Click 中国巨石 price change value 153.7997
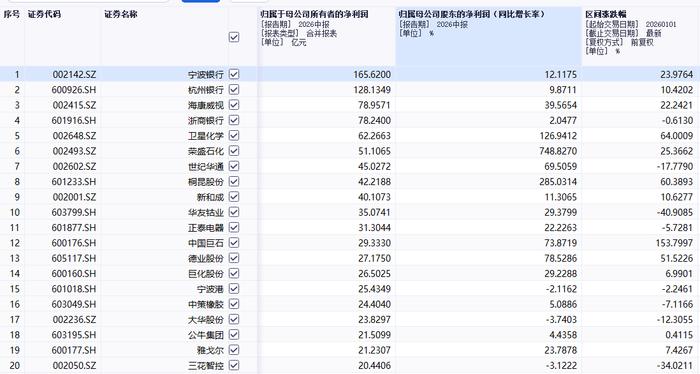Image resolution: width=700 pixels, height=374 pixels. tap(675, 243)
